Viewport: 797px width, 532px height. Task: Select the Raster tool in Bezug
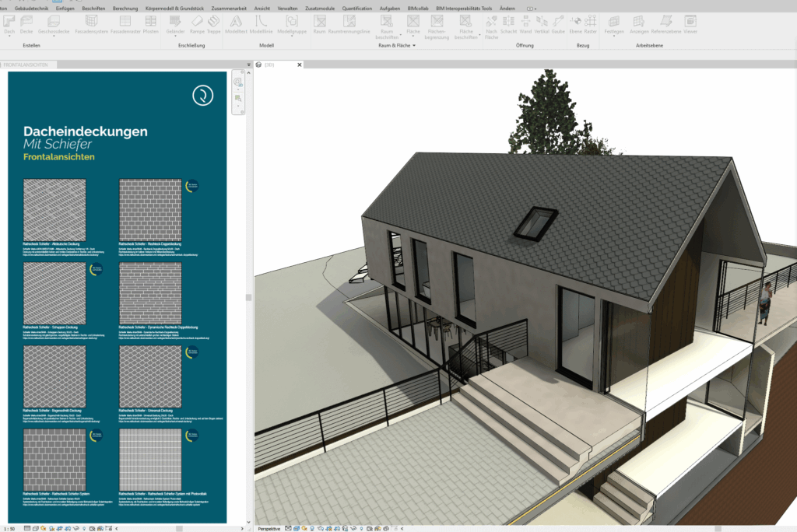click(x=590, y=23)
